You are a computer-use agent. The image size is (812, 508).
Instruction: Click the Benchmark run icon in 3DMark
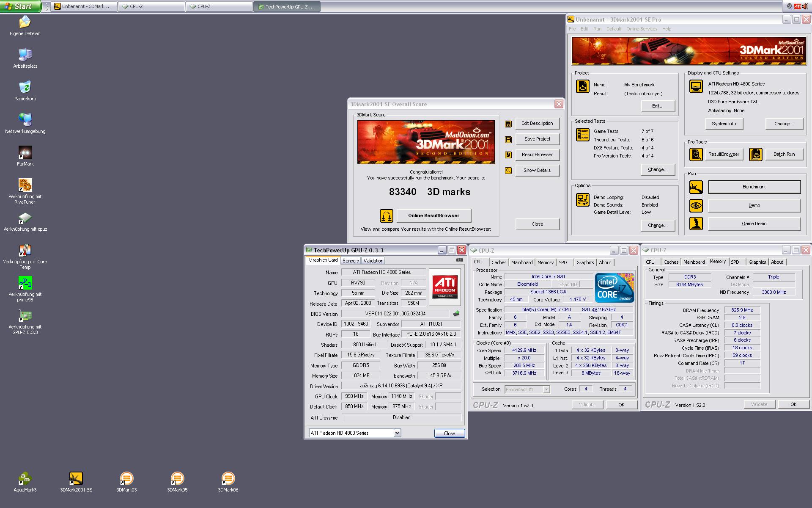[x=696, y=187]
